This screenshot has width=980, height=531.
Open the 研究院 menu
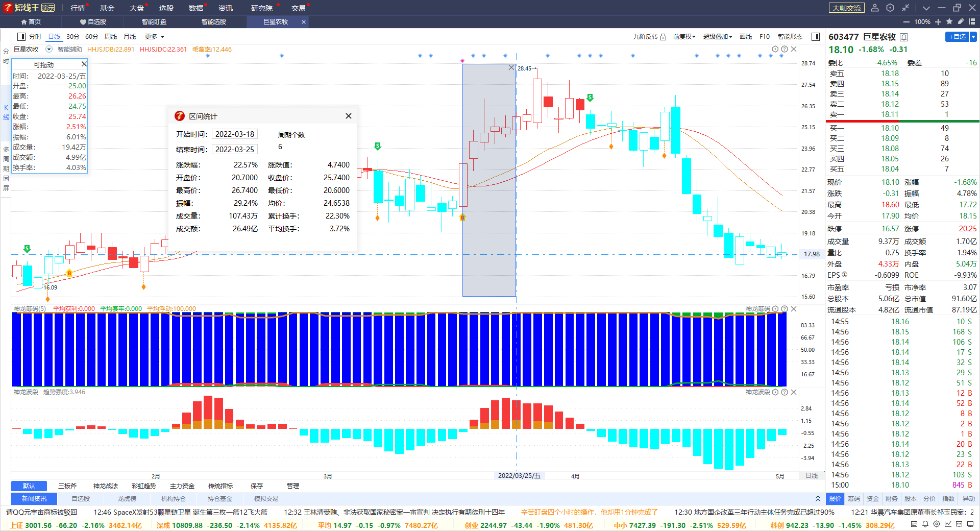262,8
